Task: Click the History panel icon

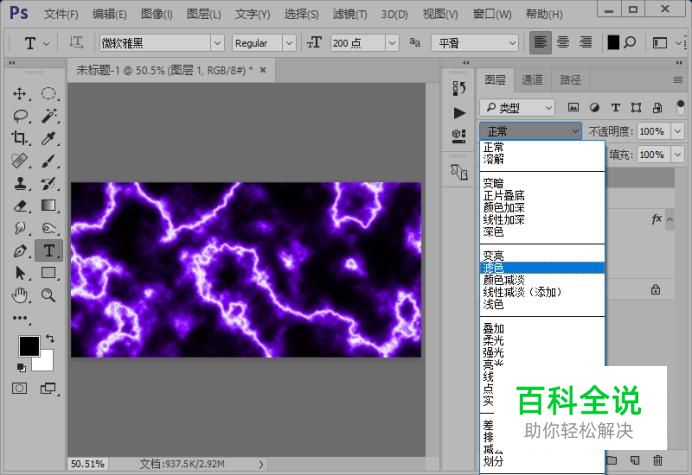Action: tap(459, 89)
